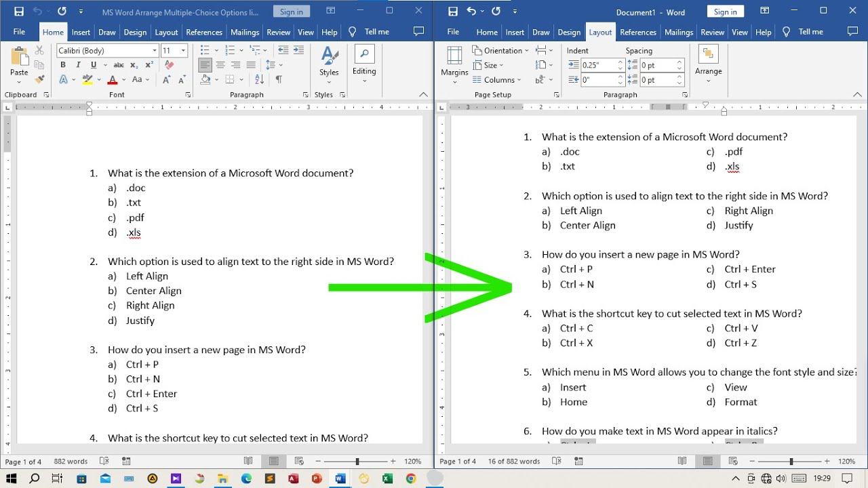
Task: Undo the last action in Document1 window
Action: [471, 12]
